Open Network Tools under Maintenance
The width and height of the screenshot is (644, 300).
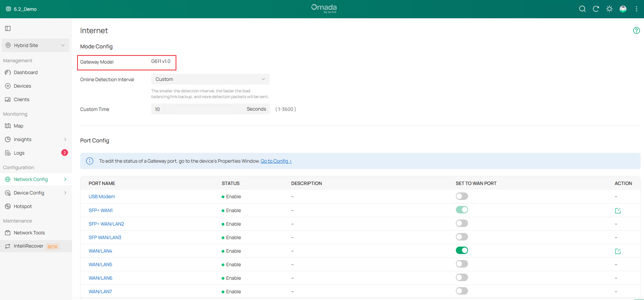pyautogui.click(x=29, y=233)
